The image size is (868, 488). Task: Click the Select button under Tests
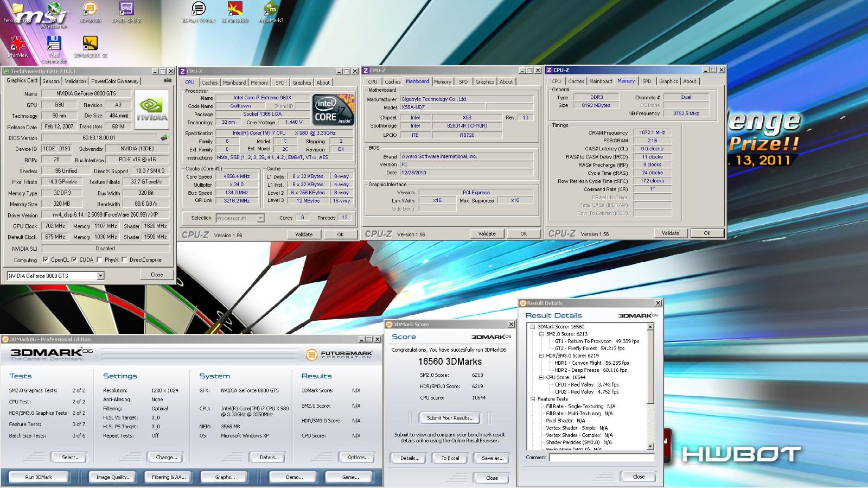tap(71, 458)
